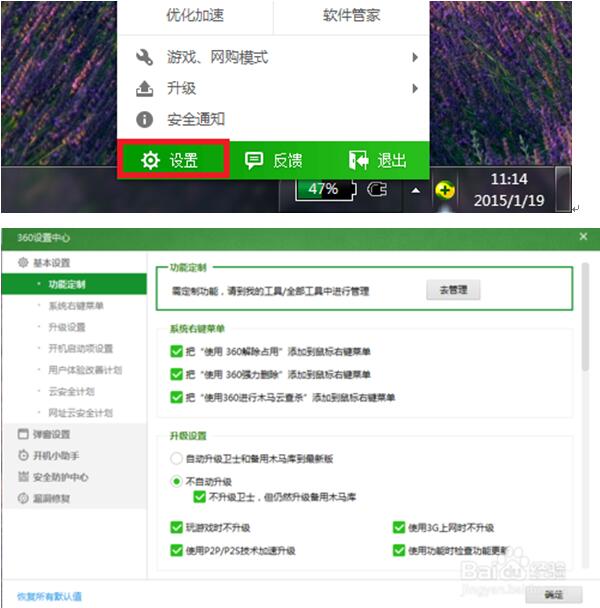600x608 pixels.
Task: Toggle 使用360解除占用 right-click menu checkbox
Action: coord(176,351)
